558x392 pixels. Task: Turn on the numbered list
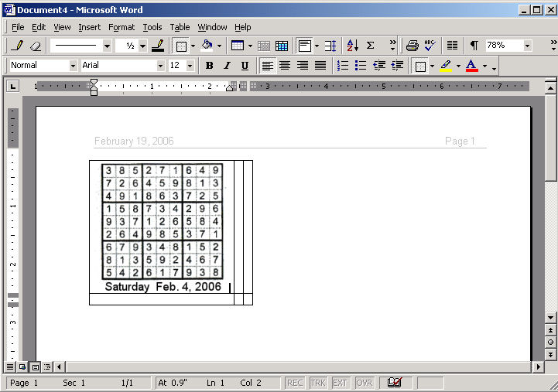343,66
